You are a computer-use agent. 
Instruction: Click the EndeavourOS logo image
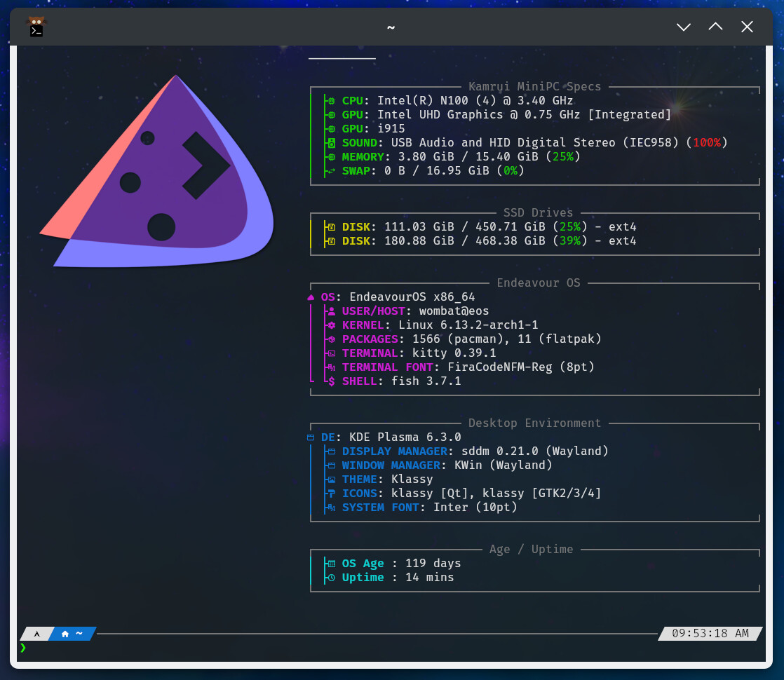pyautogui.click(x=157, y=170)
